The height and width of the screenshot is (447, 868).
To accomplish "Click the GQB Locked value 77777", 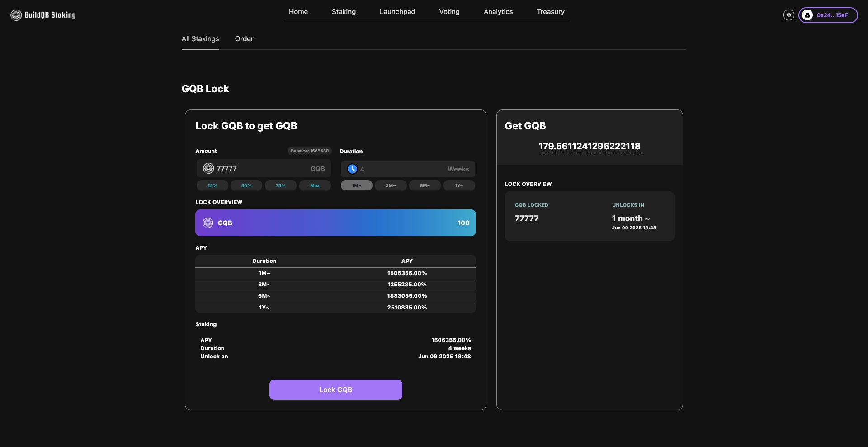I will pyautogui.click(x=527, y=219).
